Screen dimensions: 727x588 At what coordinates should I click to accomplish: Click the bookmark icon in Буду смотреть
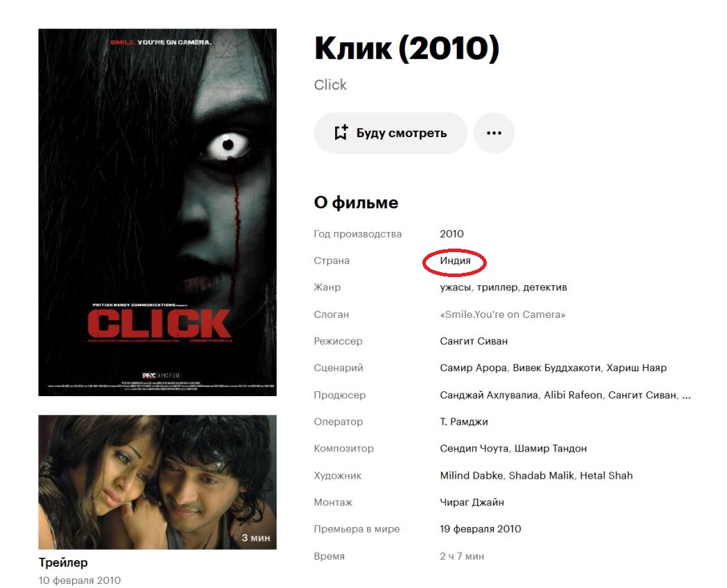coord(341,132)
